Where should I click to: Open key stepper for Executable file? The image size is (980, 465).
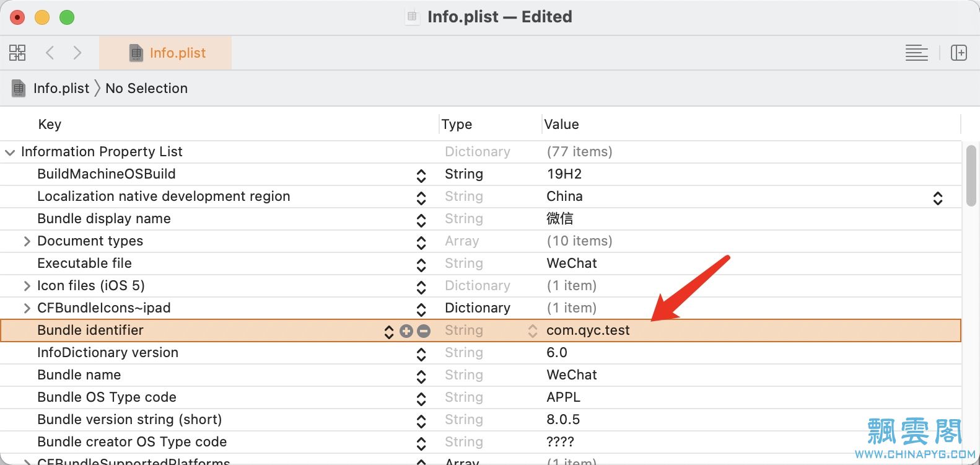[x=421, y=265]
